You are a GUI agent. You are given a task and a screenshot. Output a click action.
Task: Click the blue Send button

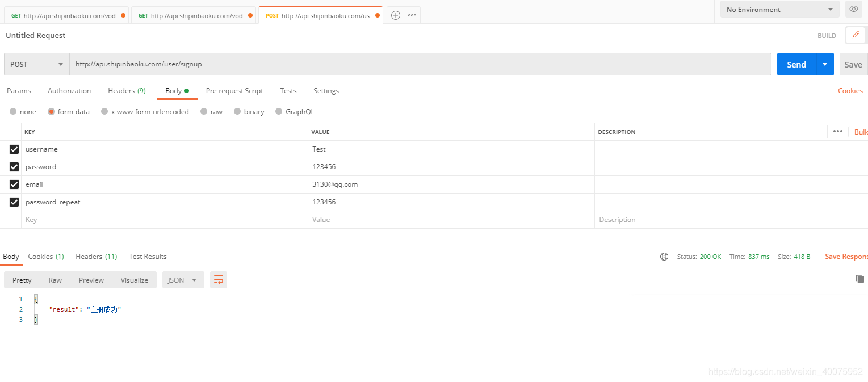click(x=796, y=64)
